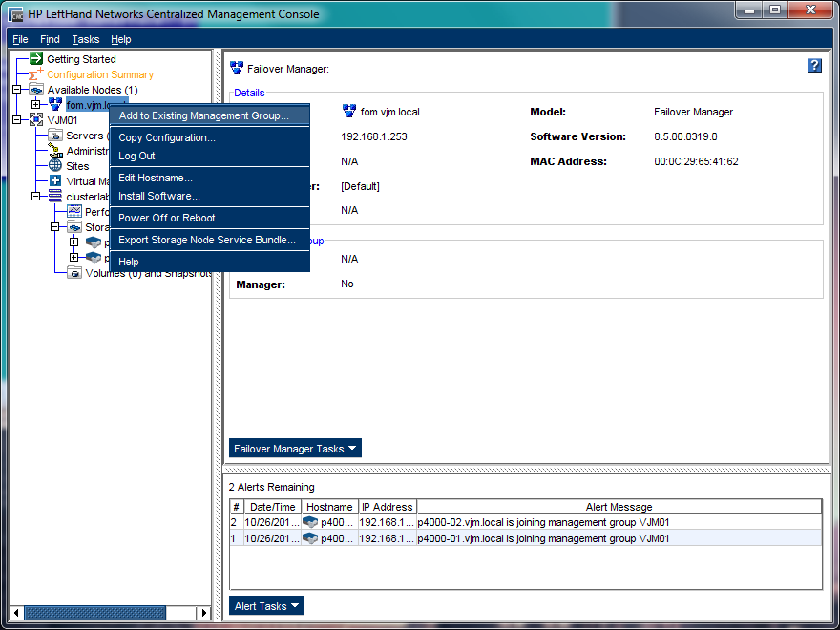Open the Alert Tasks dropdown
840x630 pixels.
pos(267,606)
